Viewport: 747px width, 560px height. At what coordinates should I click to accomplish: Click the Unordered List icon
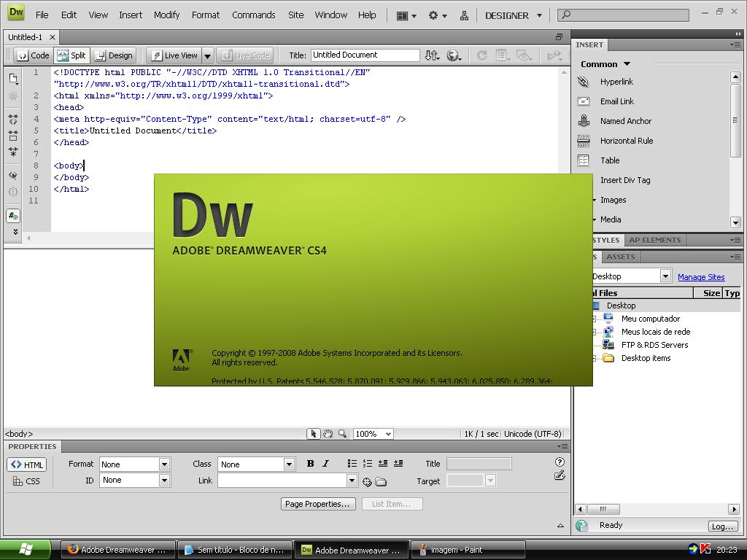352,463
